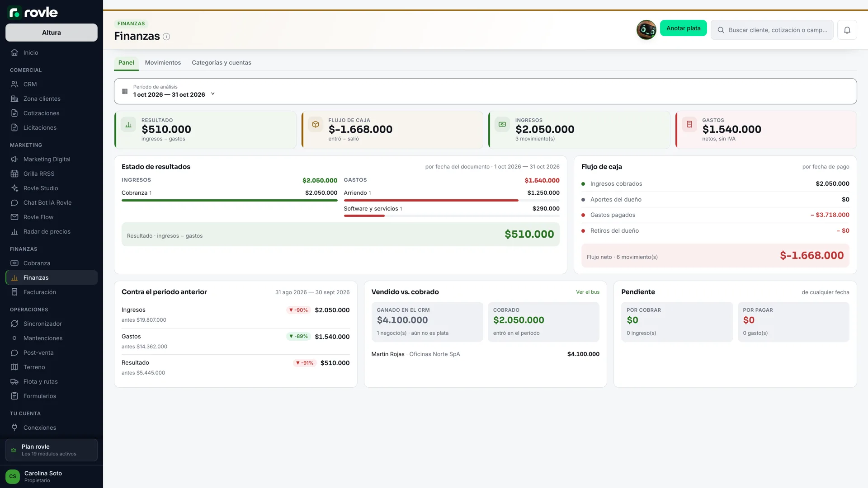Open CRM people icon in sidebar
This screenshot has height=488, width=868.
tap(14, 84)
